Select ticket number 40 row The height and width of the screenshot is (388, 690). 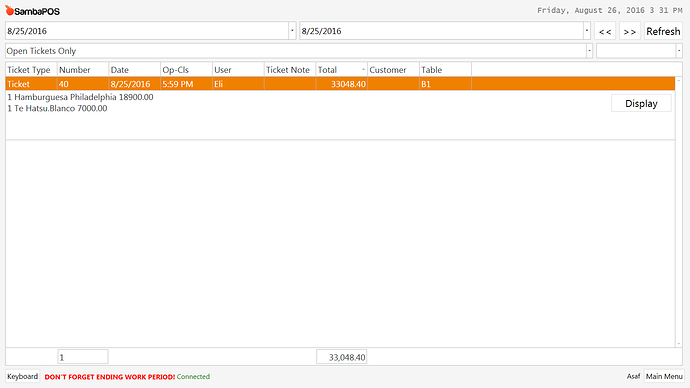tap(340, 84)
